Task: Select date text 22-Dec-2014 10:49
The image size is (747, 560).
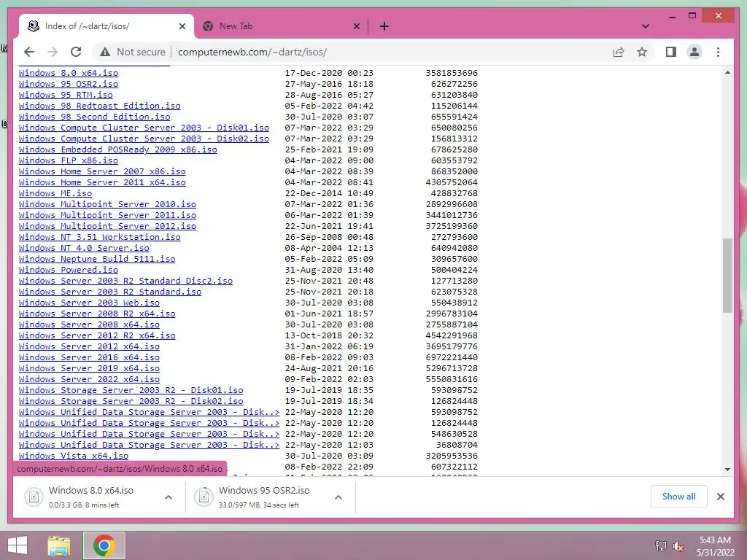Action: (x=329, y=193)
